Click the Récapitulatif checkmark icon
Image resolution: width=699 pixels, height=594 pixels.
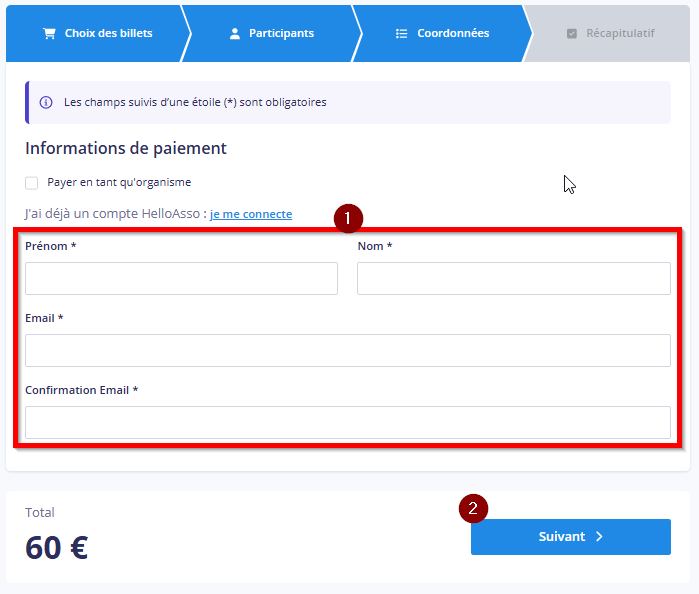coord(572,33)
